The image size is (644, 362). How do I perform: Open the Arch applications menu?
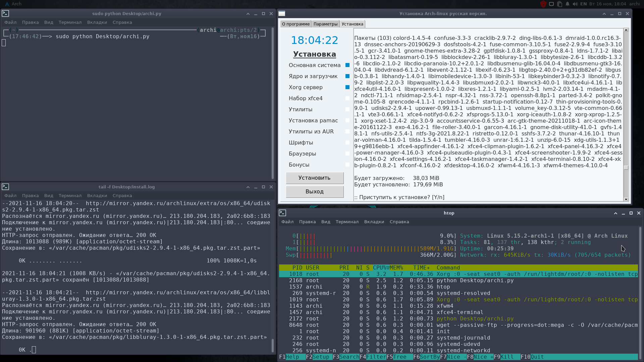coord(13,4)
